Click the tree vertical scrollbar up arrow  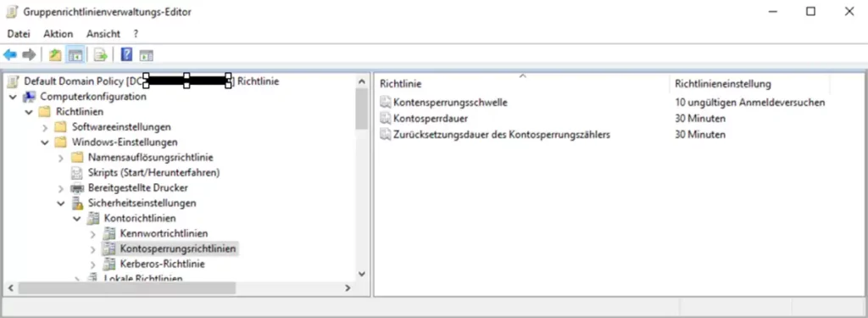(362, 81)
